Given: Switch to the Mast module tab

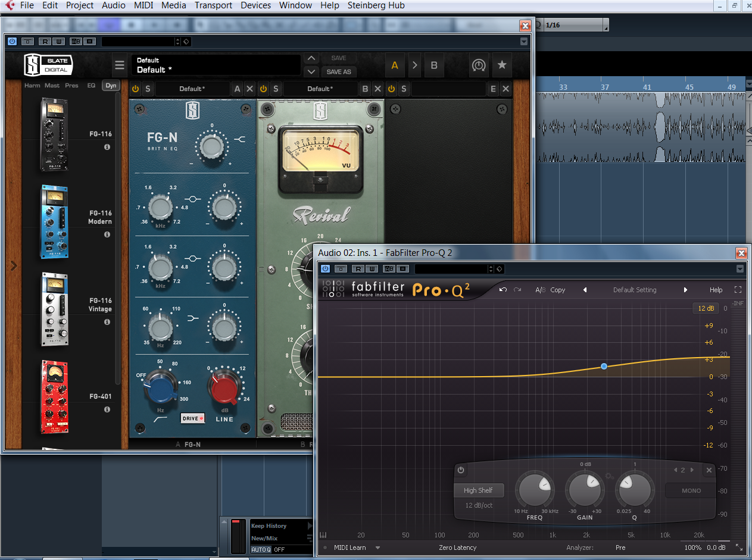Looking at the screenshot, I should [52, 86].
